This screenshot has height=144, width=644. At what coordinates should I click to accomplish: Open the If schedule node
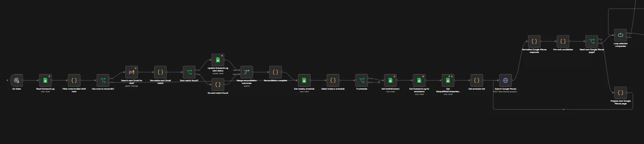point(361,80)
